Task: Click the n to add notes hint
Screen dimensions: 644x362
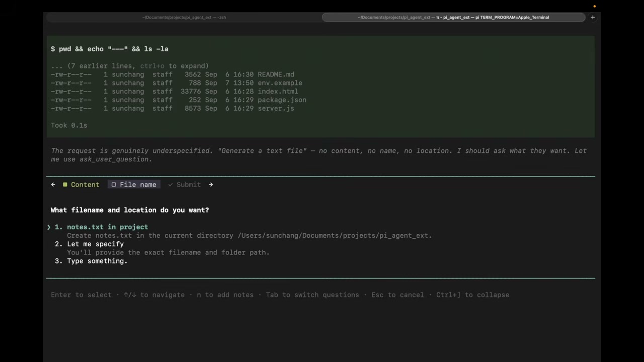Action: tap(225, 295)
